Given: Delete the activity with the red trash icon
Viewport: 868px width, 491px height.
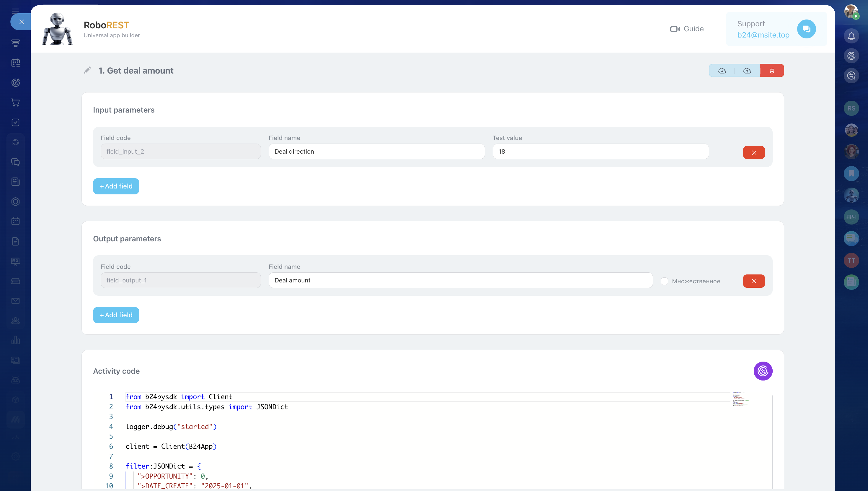Looking at the screenshot, I should pos(772,71).
